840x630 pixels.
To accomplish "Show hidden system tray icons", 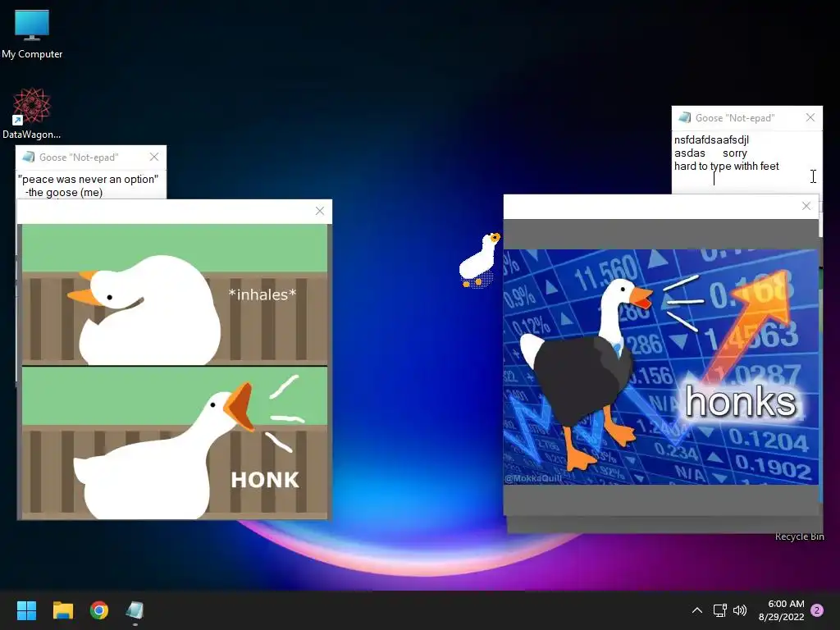I will [697, 610].
